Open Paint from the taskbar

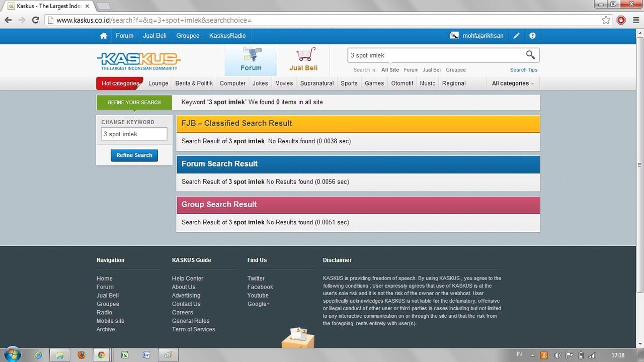click(168, 354)
